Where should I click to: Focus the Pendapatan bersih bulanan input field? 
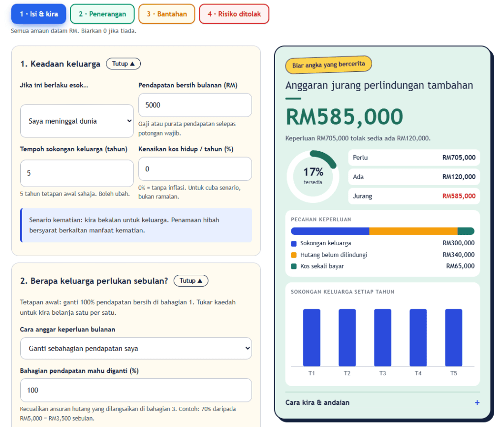click(195, 105)
